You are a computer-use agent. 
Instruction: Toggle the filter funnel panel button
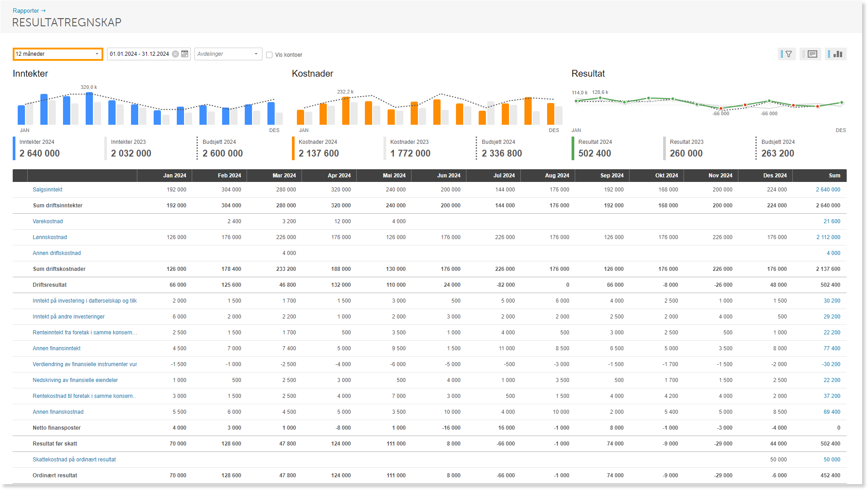pos(786,54)
